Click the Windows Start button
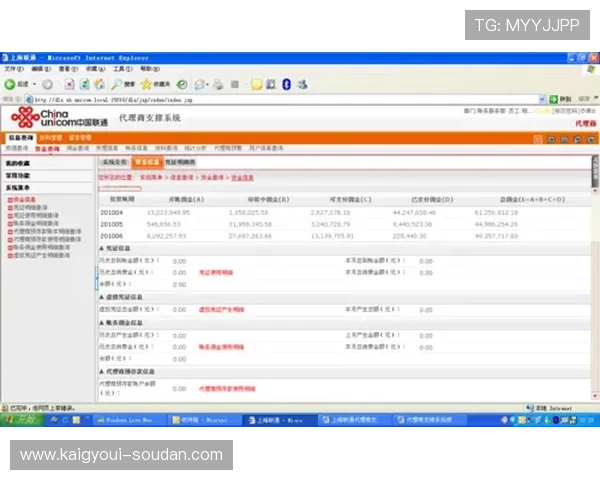The height and width of the screenshot is (480, 600). point(21,421)
